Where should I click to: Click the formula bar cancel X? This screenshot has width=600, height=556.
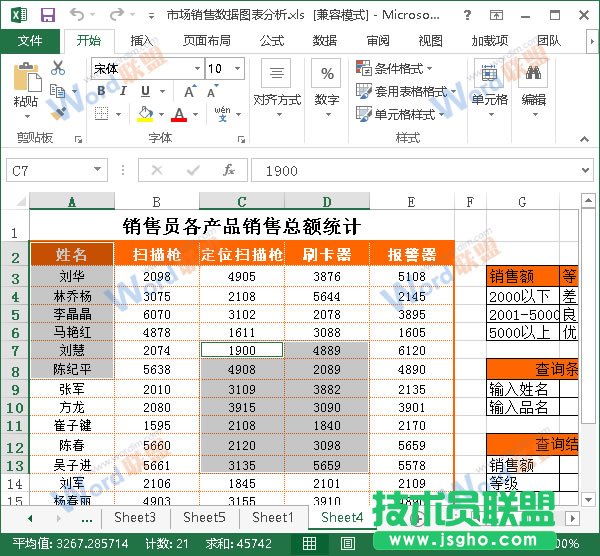[x=157, y=170]
